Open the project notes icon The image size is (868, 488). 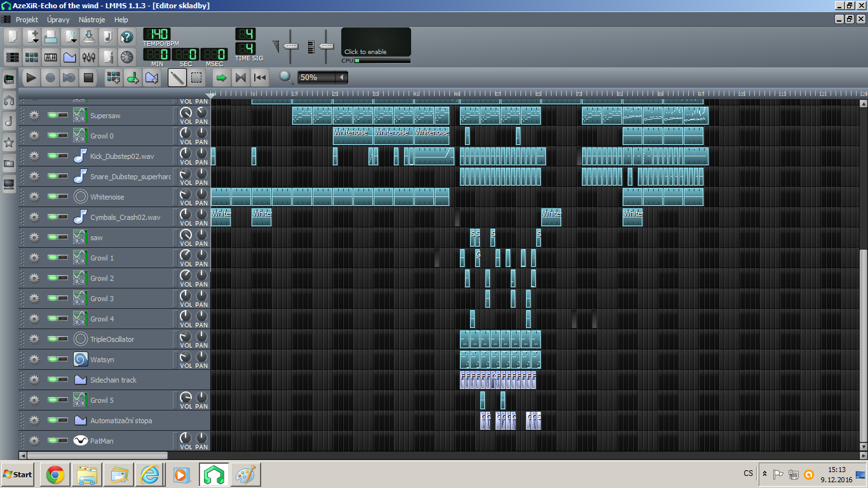coord(108,57)
